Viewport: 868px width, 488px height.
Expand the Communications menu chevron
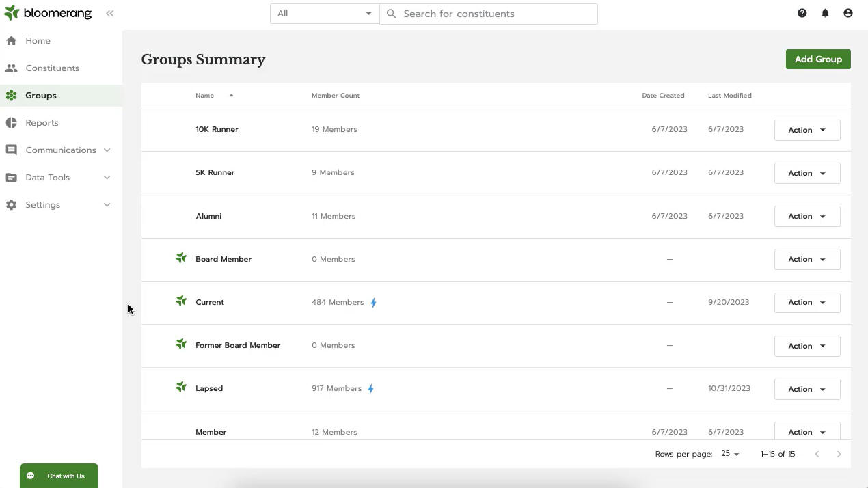[107, 150]
